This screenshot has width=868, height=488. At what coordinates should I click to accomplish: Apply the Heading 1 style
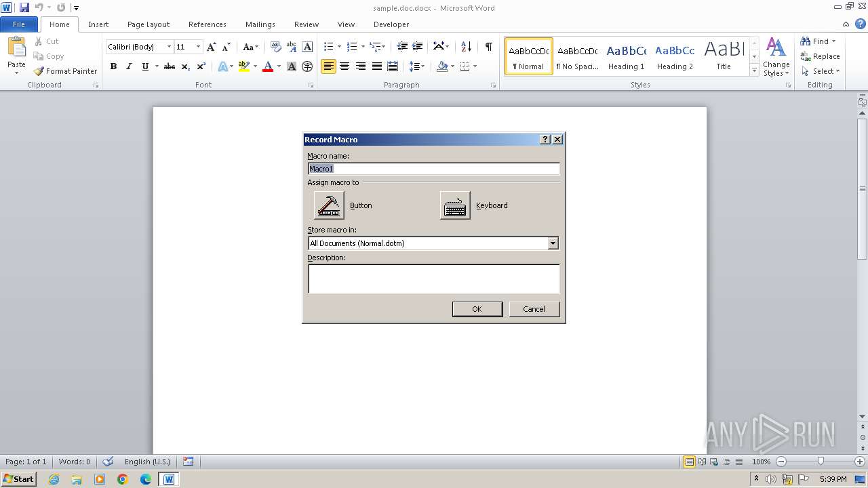626,56
